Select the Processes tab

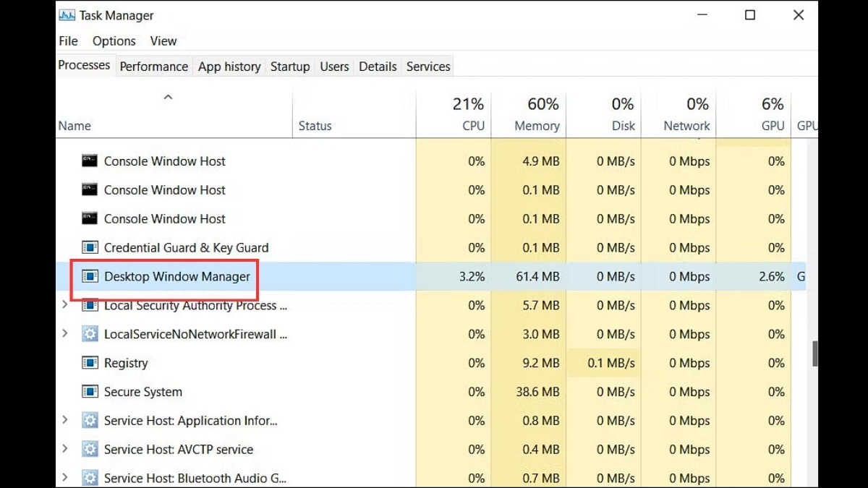click(x=85, y=65)
